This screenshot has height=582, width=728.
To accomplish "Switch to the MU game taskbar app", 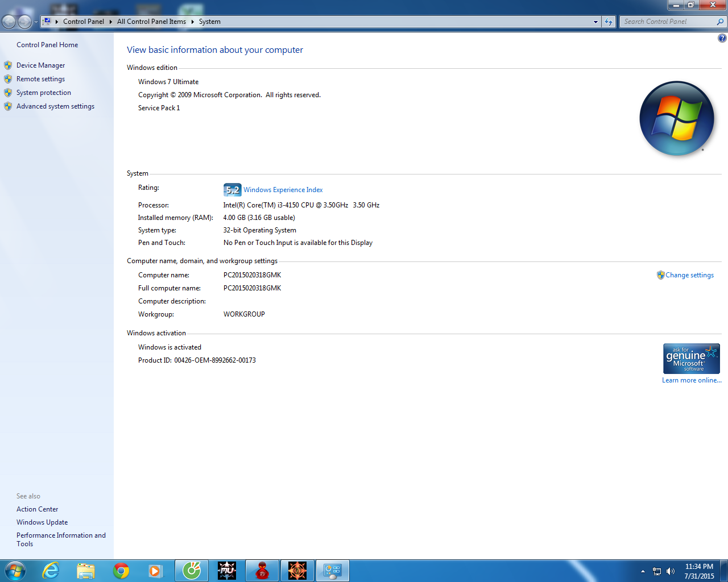I will pos(227,571).
